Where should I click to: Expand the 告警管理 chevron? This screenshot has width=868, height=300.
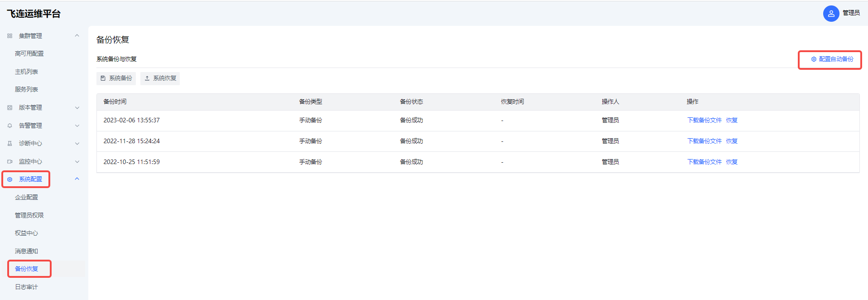pyautogui.click(x=77, y=126)
